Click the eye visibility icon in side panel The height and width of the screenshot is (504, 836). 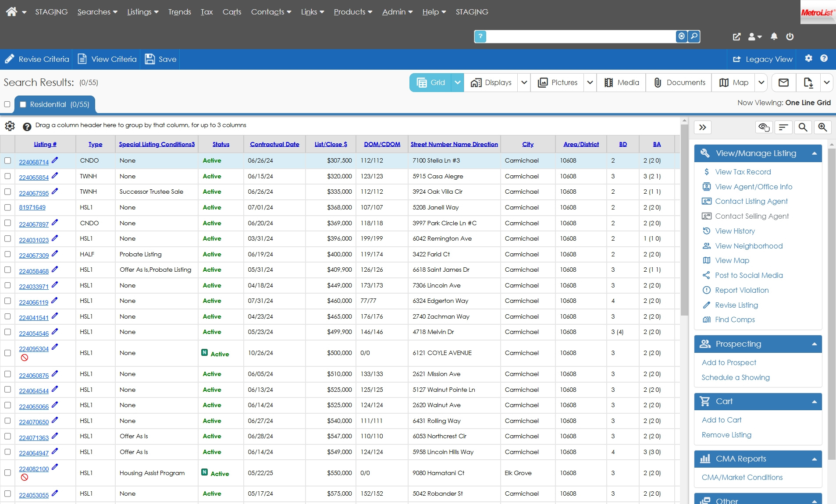click(764, 128)
